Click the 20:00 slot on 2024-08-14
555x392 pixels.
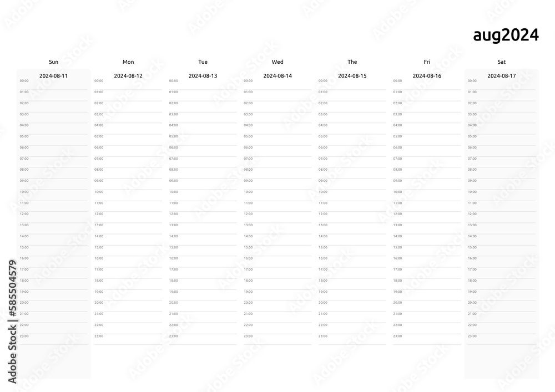pyautogui.click(x=277, y=306)
